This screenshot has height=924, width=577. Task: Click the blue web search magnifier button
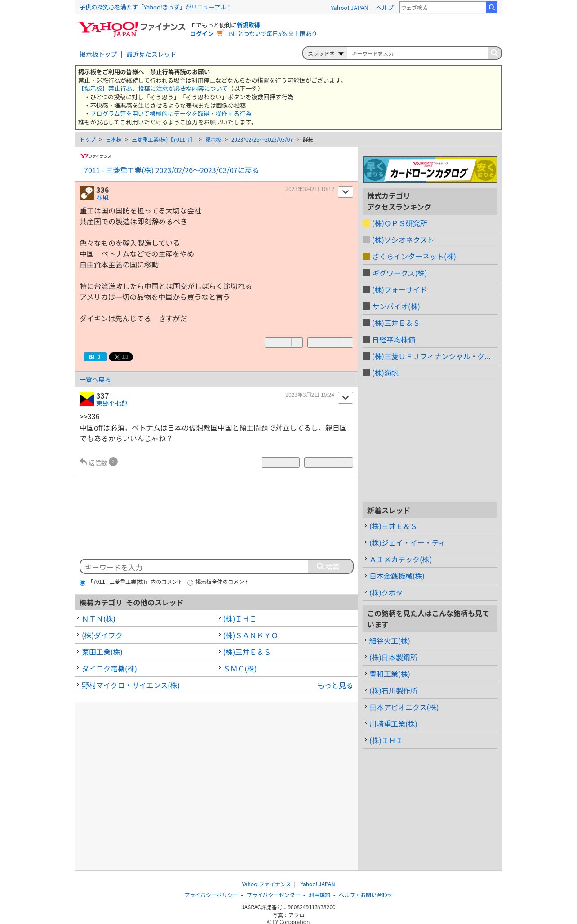(x=492, y=7)
